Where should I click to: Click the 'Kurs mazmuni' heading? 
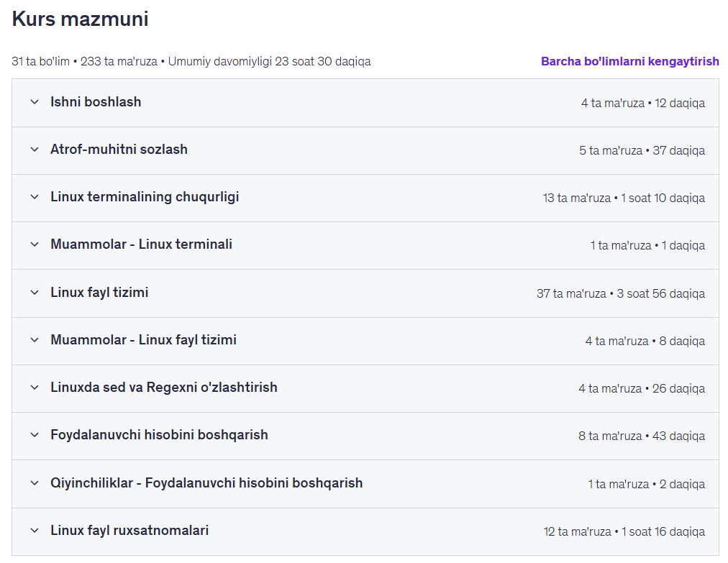tap(80, 19)
